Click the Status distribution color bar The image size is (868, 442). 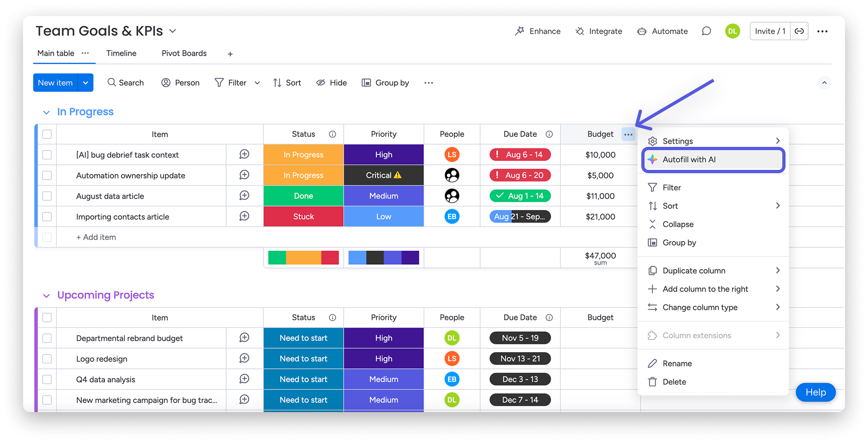[303, 257]
